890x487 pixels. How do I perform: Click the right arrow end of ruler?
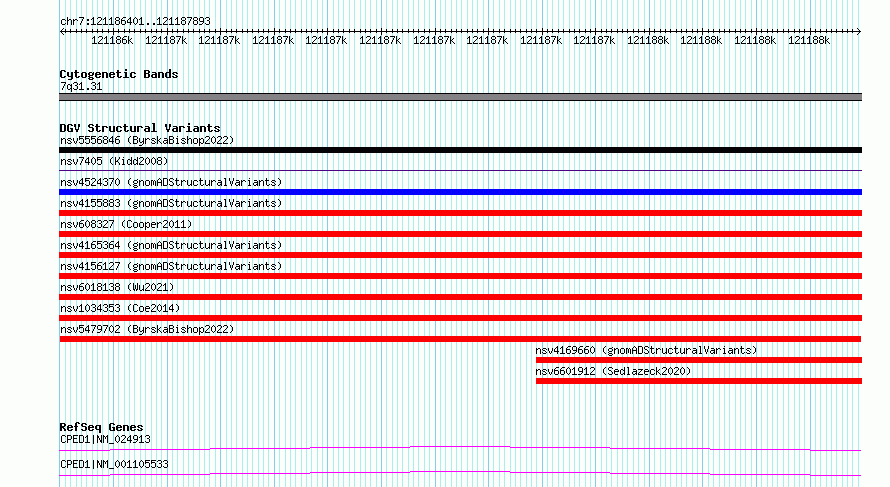(859, 31)
